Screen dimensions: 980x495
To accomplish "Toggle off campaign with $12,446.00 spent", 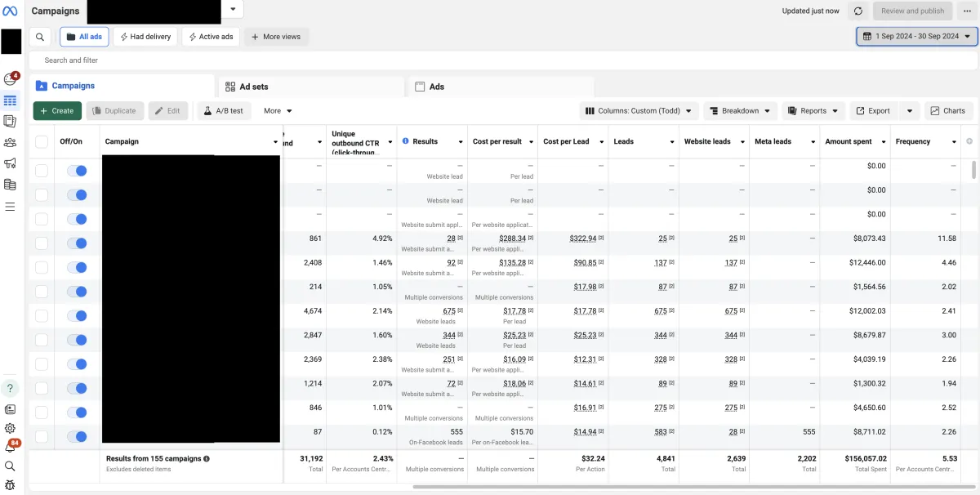I will [77, 267].
